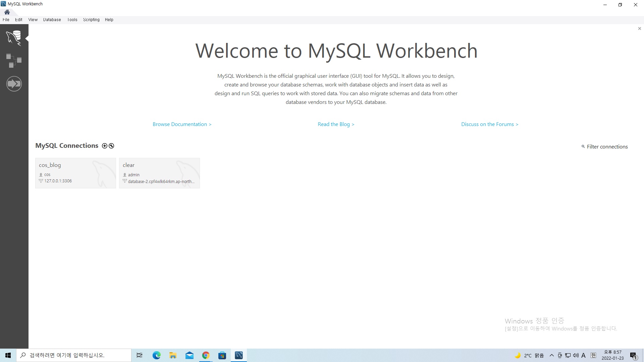
Task: Open the notification center icon
Action: [633, 356]
